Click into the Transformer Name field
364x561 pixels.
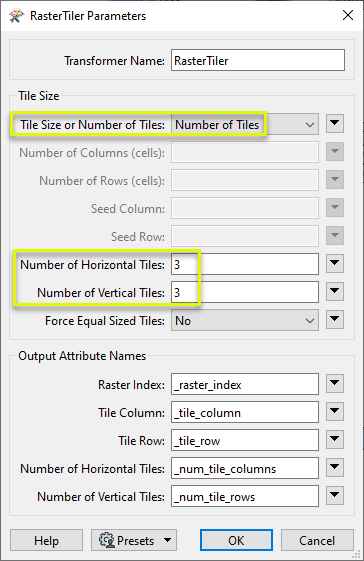(258, 60)
